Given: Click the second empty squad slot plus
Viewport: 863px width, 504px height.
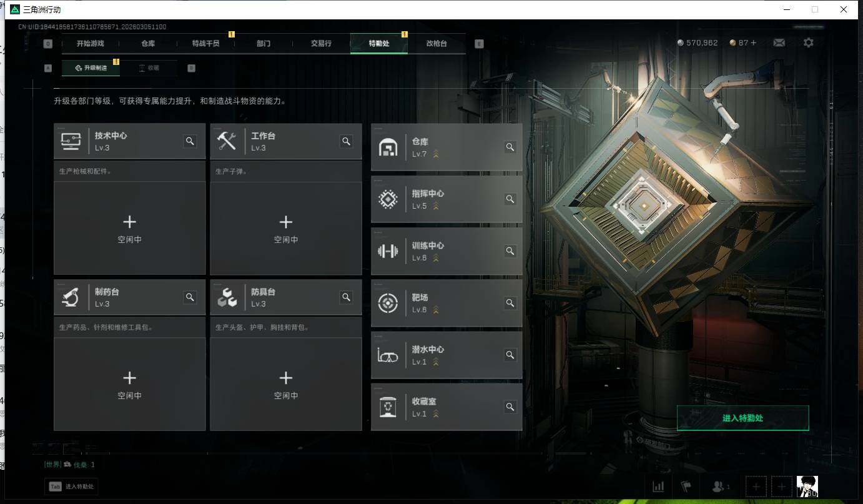Looking at the screenshot, I should click(x=781, y=487).
